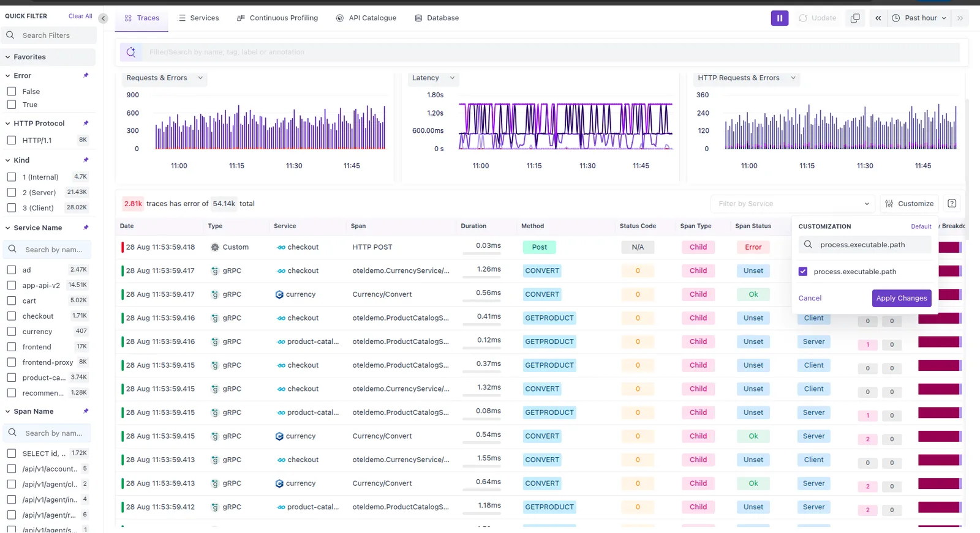
Task: Click gRPC icon in the 11:53:59.412 row
Action: [x=215, y=507]
